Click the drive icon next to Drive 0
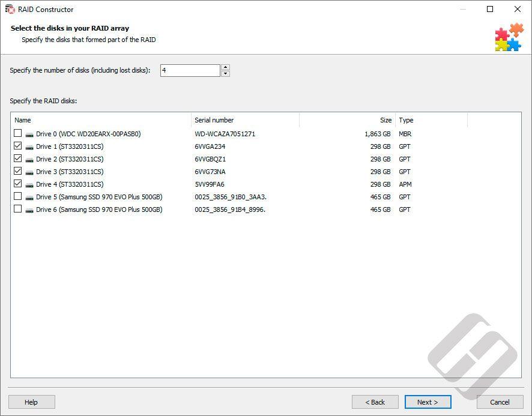 [x=29, y=134]
